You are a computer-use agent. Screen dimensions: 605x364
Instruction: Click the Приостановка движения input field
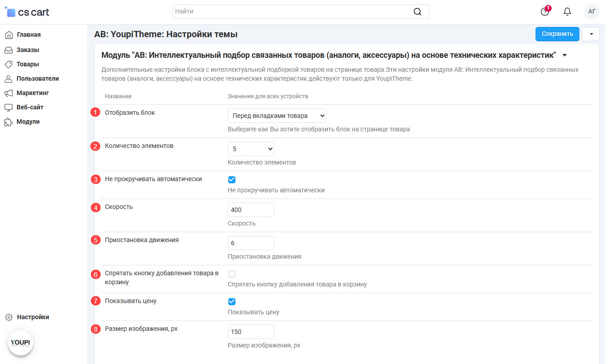(x=251, y=243)
